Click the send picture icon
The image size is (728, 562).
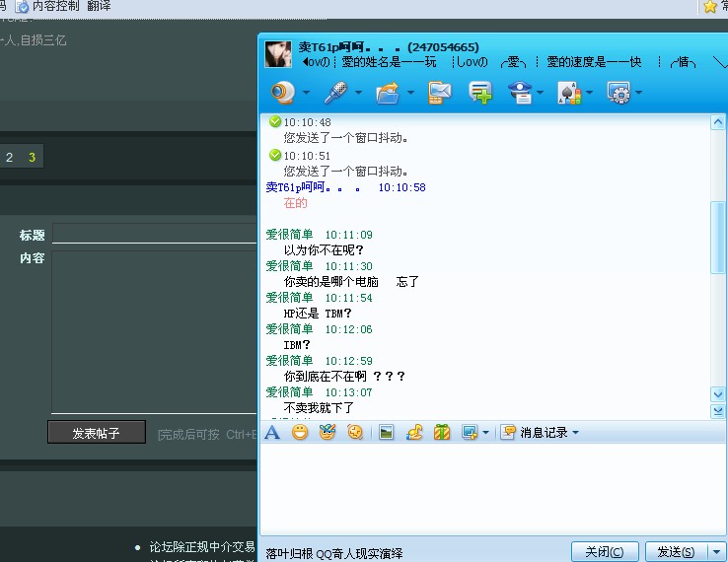tap(387, 432)
